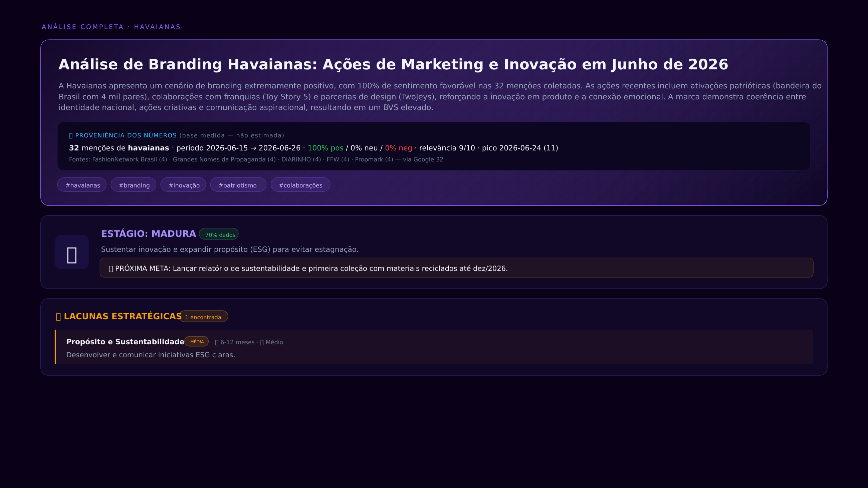The height and width of the screenshot is (488, 868).
Task: Open the 'Propósito e Sustentabilidade' gap card
Action: pos(434,347)
